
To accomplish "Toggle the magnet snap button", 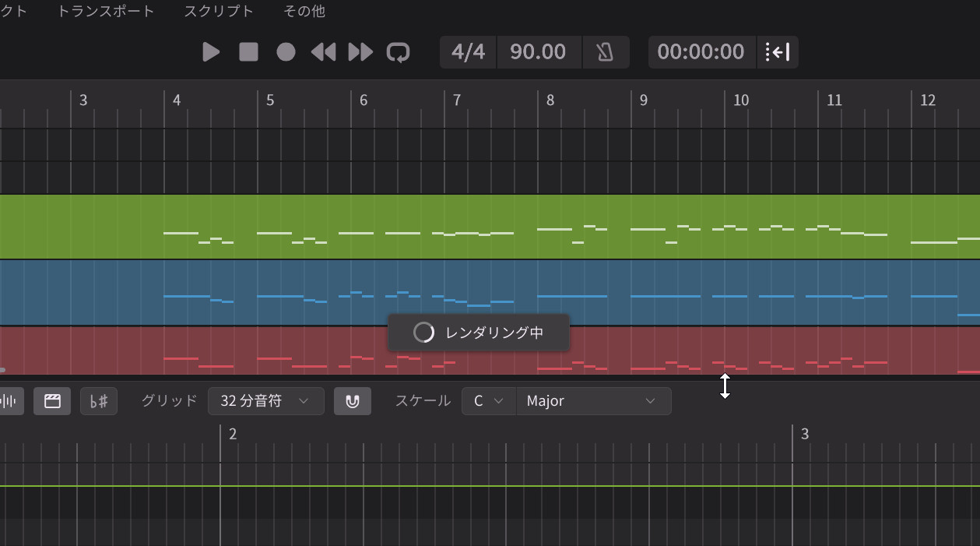I will coord(353,401).
